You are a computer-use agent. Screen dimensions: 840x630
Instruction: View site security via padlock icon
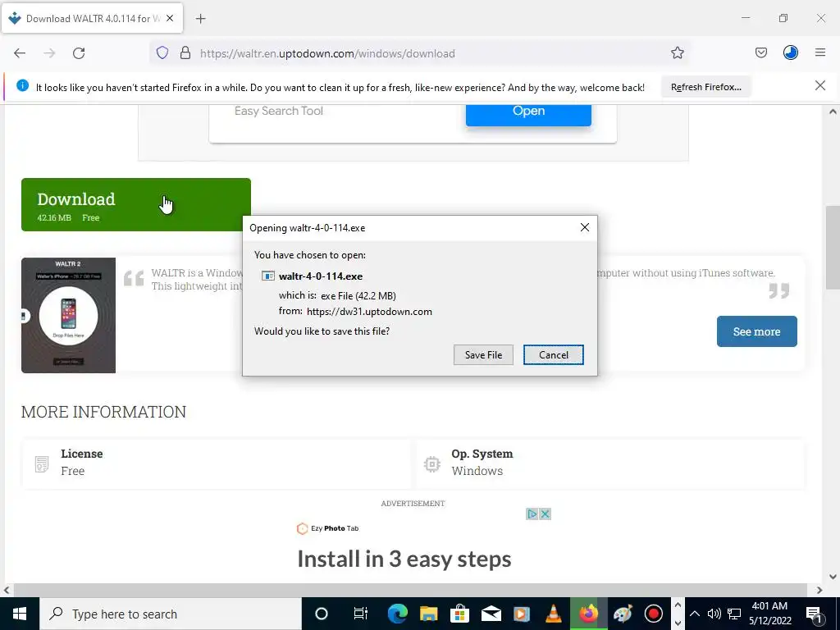click(x=185, y=53)
